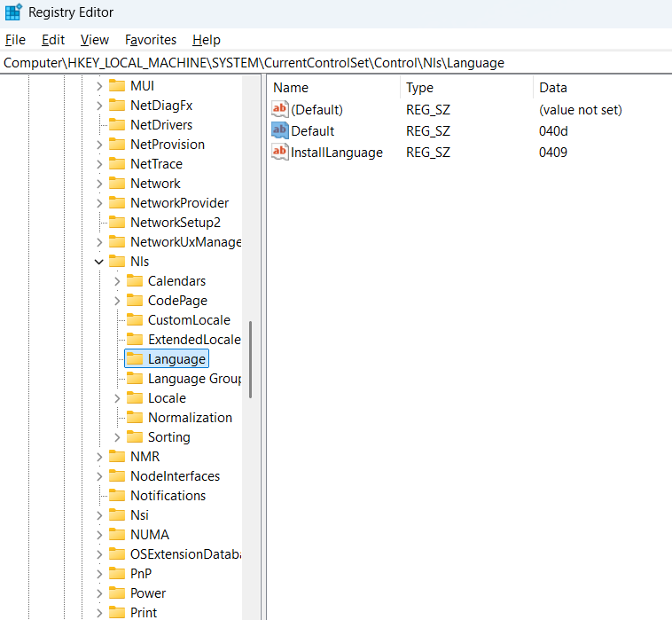Click the NetworkProvider folder icon
672x620 pixels.
(117, 203)
